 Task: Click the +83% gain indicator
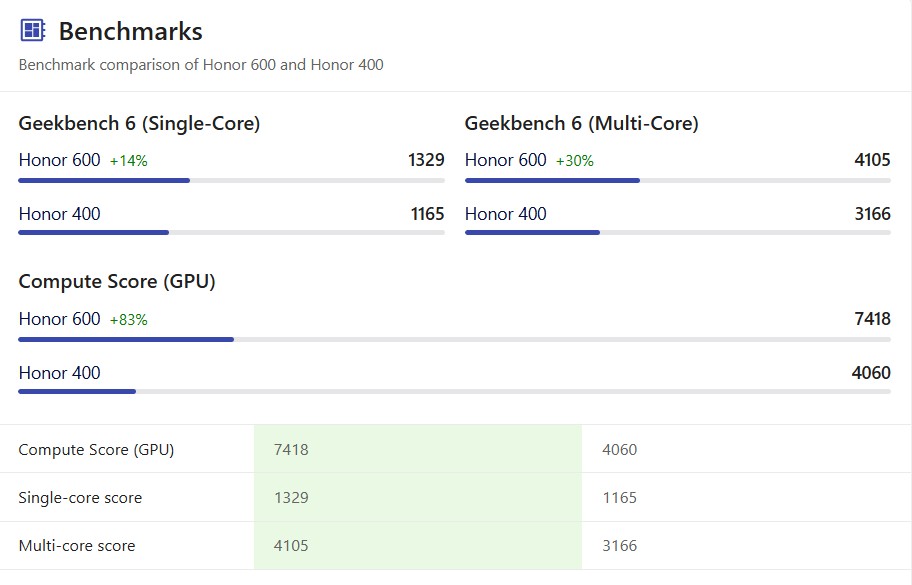(129, 320)
